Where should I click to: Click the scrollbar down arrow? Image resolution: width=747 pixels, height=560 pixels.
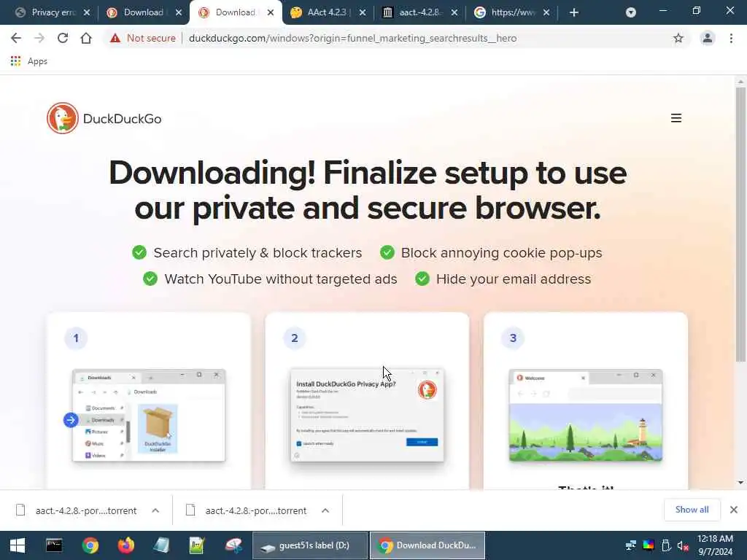(x=740, y=483)
